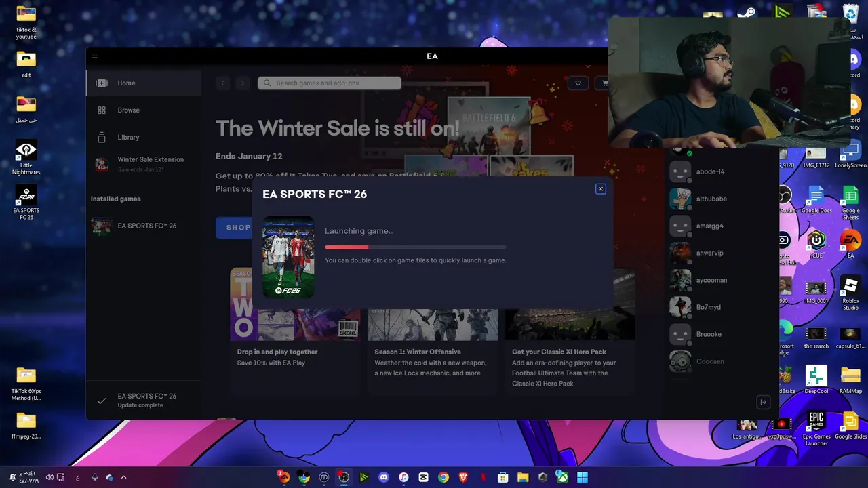
Task: Open Winter Sale Extension sidebar item
Action: (144, 164)
